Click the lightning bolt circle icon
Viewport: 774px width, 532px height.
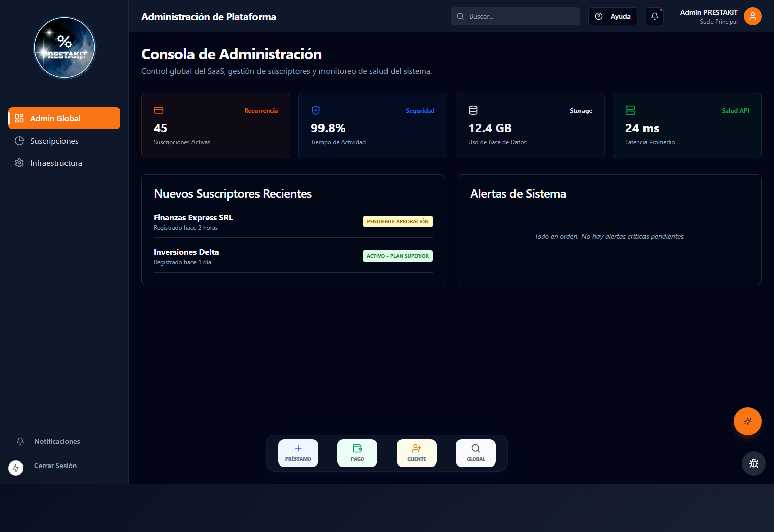click(16, 468)
